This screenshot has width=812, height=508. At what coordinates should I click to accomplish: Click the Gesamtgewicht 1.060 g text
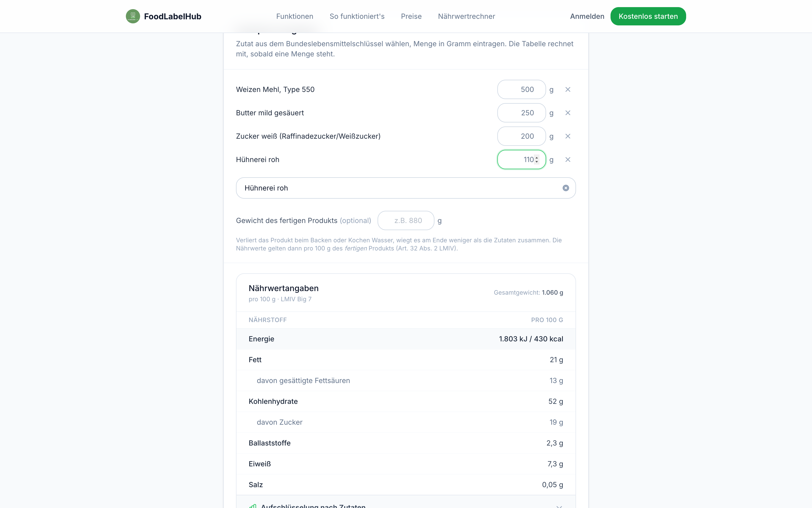528,292
